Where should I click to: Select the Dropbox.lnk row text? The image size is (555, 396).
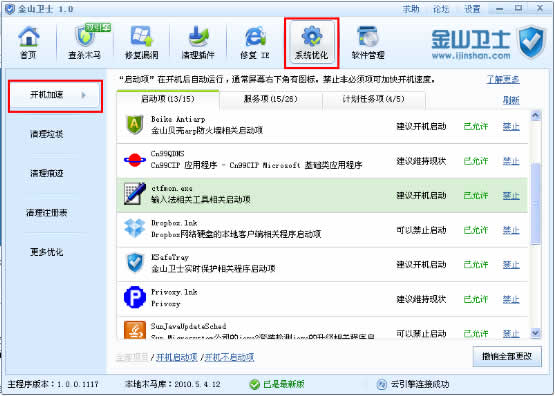(x=236, y=229)
